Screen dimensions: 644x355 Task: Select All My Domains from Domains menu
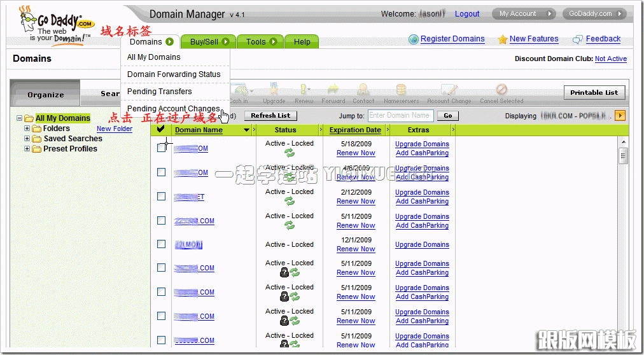coord(153,57)
